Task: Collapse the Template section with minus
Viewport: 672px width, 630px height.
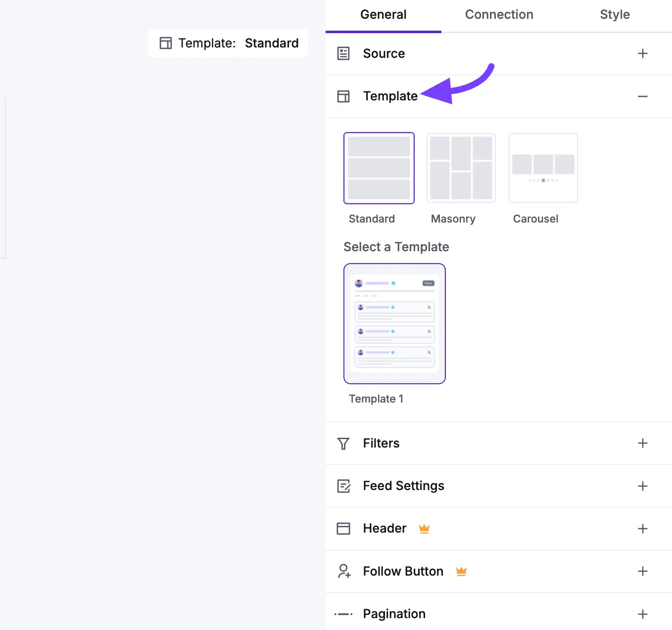Action: [x=642, y=96]
